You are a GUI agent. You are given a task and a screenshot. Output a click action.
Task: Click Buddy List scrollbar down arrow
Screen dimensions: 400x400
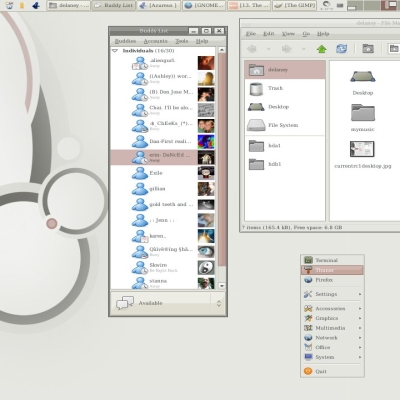point(222,286)
